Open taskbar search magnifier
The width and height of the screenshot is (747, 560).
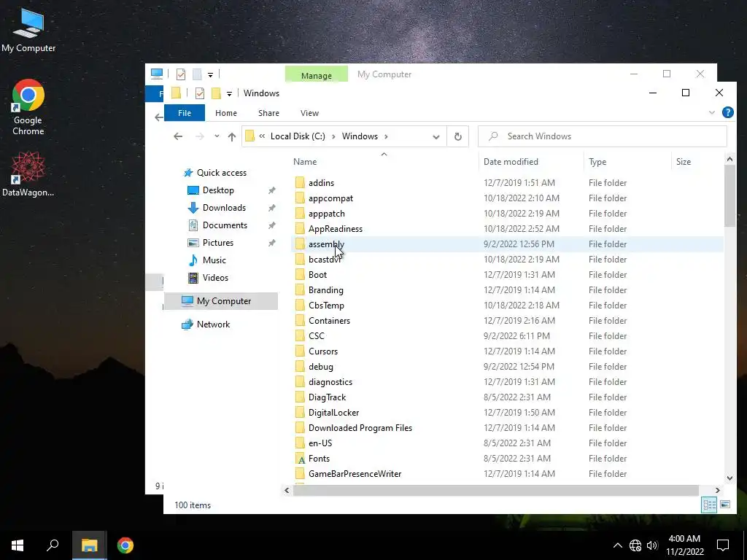pyautogui.click(x=53, y=545)
